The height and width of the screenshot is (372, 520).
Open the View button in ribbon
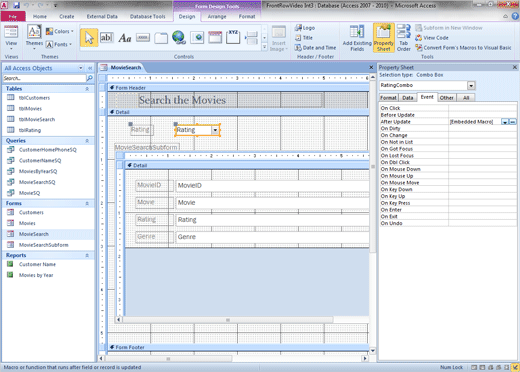click(x=11, y=38)
